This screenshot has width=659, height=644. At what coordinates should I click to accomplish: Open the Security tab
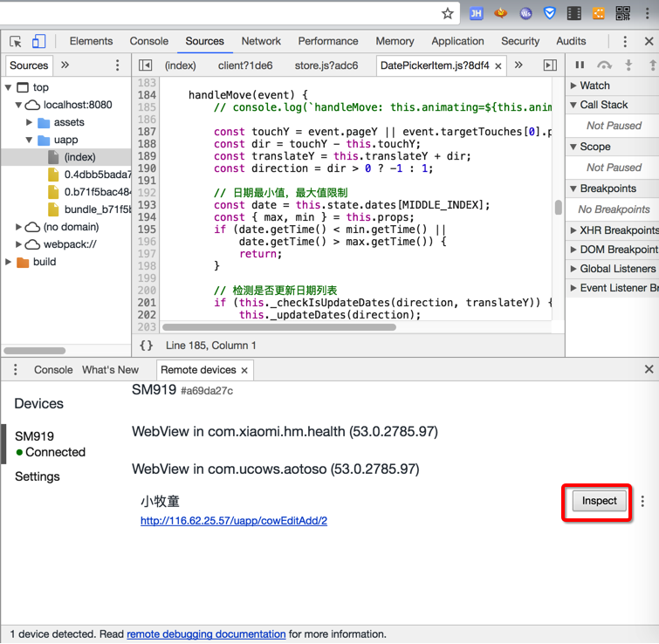(520, 41)
